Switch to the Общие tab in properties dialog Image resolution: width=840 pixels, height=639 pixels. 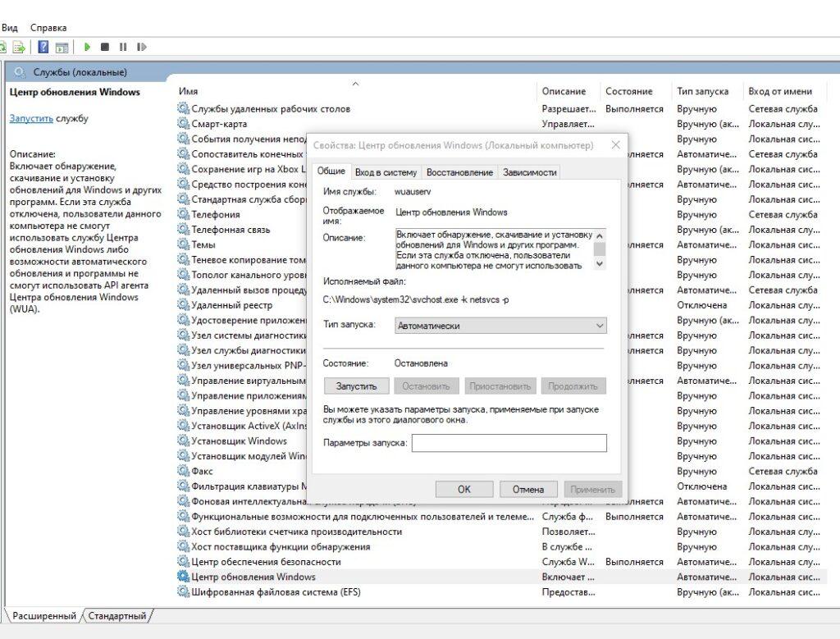pos(331,171)
